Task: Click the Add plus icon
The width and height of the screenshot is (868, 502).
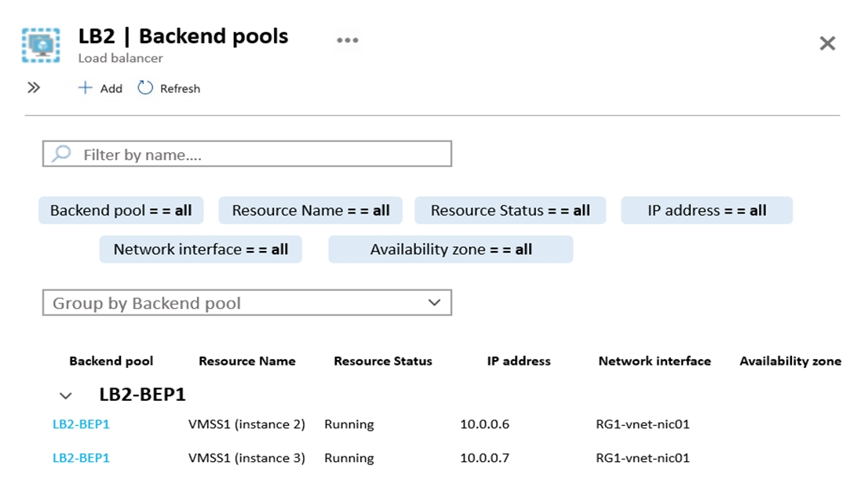Action: (x=85, y=88)
